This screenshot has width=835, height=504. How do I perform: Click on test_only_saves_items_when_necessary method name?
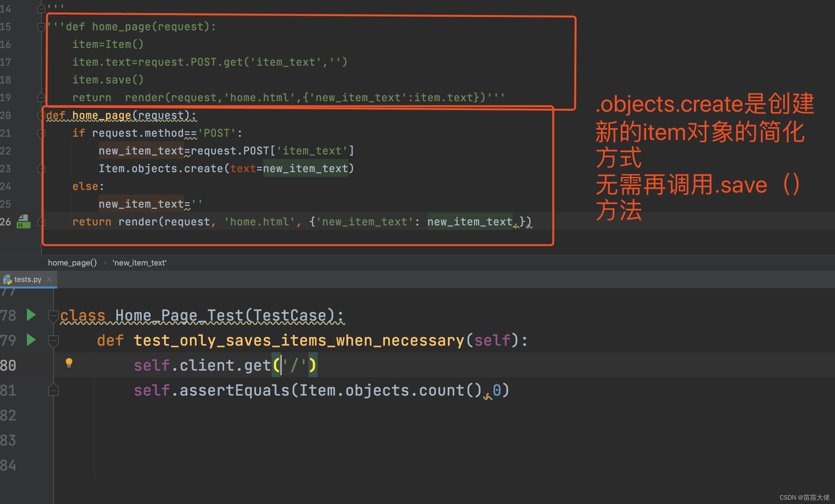click(x=299, y=340)
